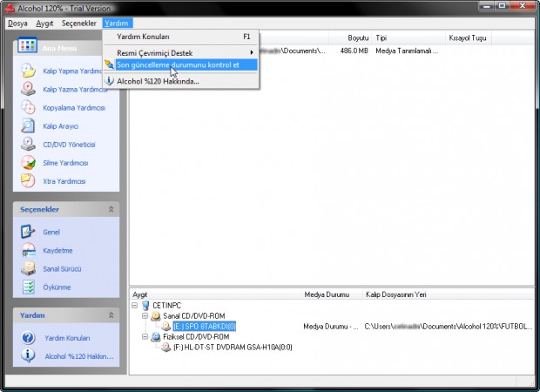Click the Yardım Konuları question mark icon
The height and width of the screenshot is (392, 540).
coord(28,338)
